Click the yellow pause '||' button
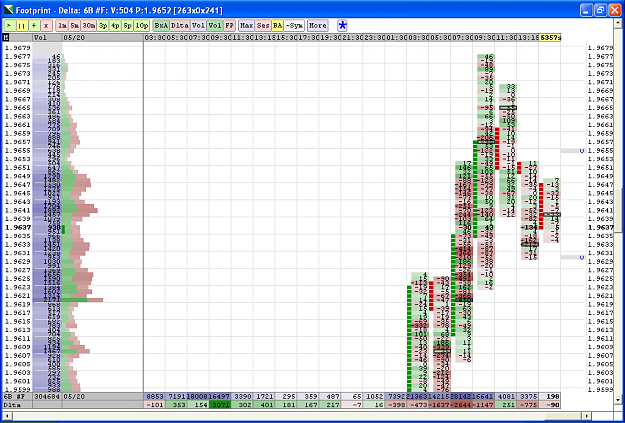Screen dimensions: 625x423 22,26
